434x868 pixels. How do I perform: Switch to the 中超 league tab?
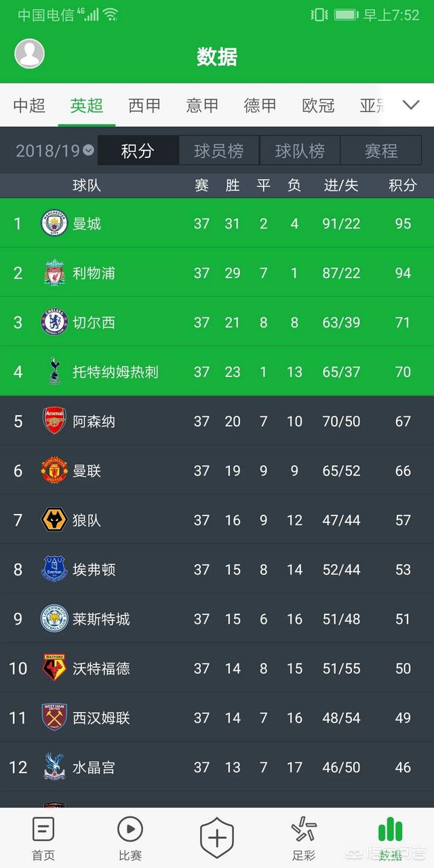(x=29, y=105)
